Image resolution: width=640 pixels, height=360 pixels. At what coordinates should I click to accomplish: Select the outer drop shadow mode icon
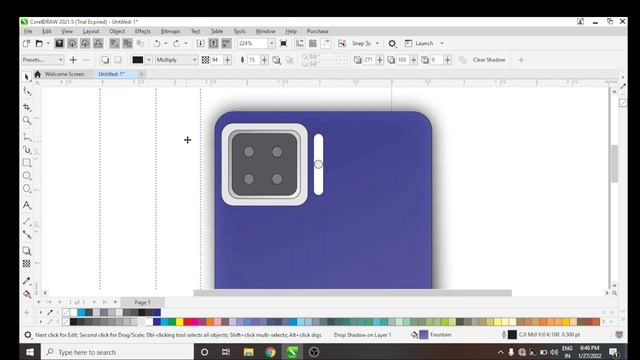(x=105, y=60)
